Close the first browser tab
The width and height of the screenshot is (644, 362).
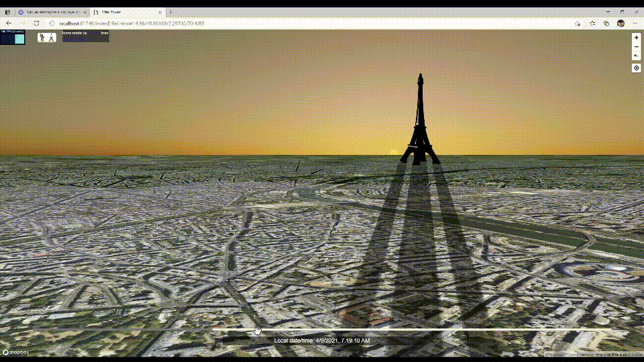point(85,12)
